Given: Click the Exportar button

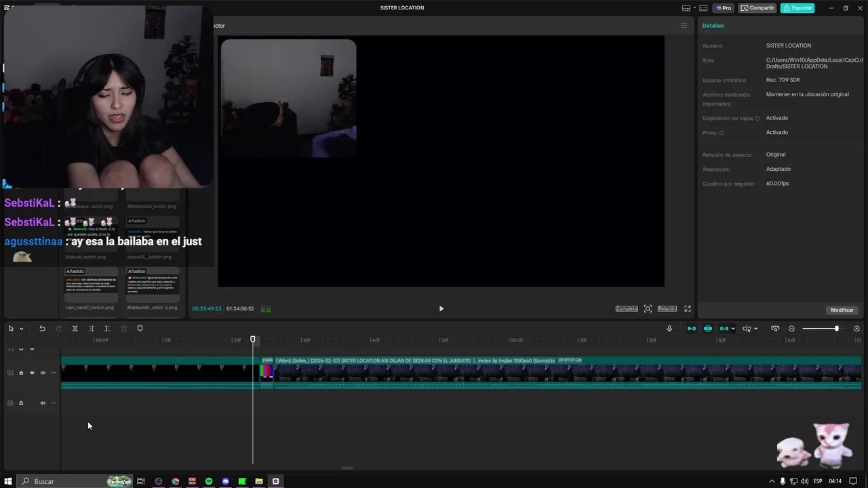Looking at the screenshot, I should [x=797, y=8].
